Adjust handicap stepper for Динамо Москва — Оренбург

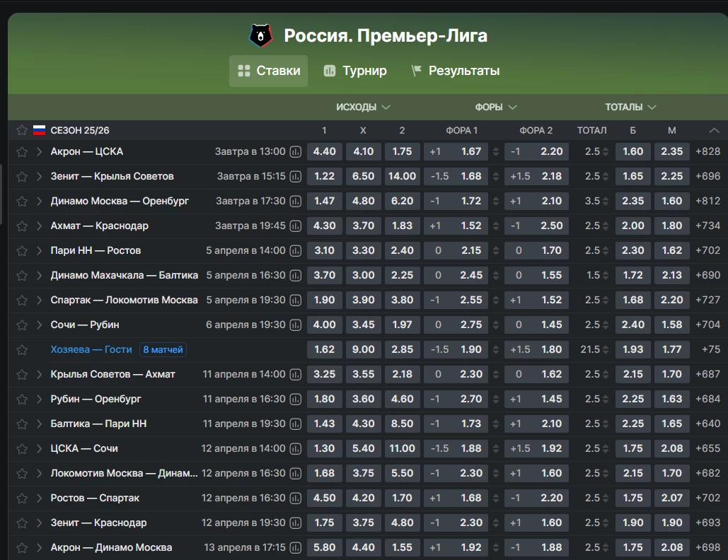496,201
